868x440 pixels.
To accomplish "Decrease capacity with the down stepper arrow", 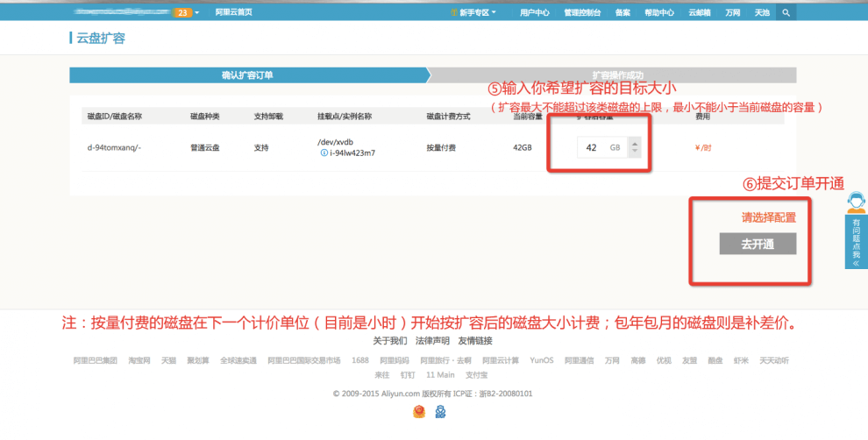I will tap(635, 152).
